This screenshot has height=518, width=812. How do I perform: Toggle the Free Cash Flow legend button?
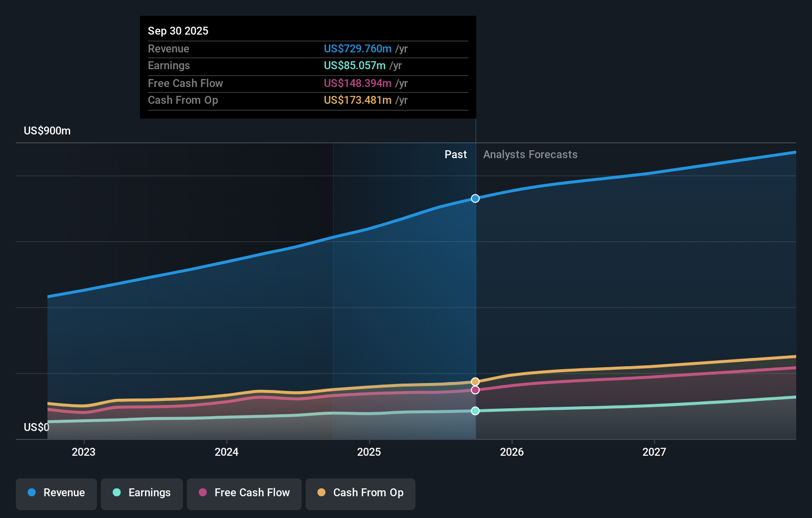pyautogui.click(x=244, y=494)
